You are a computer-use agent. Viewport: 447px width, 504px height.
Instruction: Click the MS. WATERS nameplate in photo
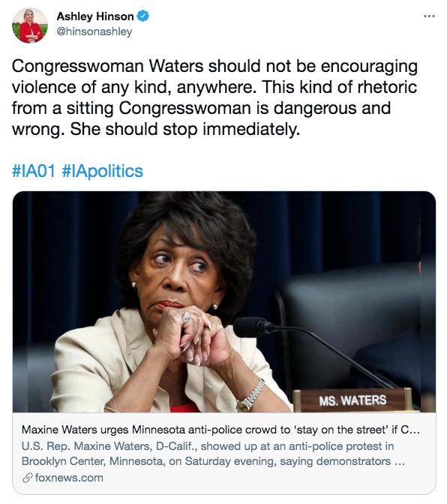point(352,400)
